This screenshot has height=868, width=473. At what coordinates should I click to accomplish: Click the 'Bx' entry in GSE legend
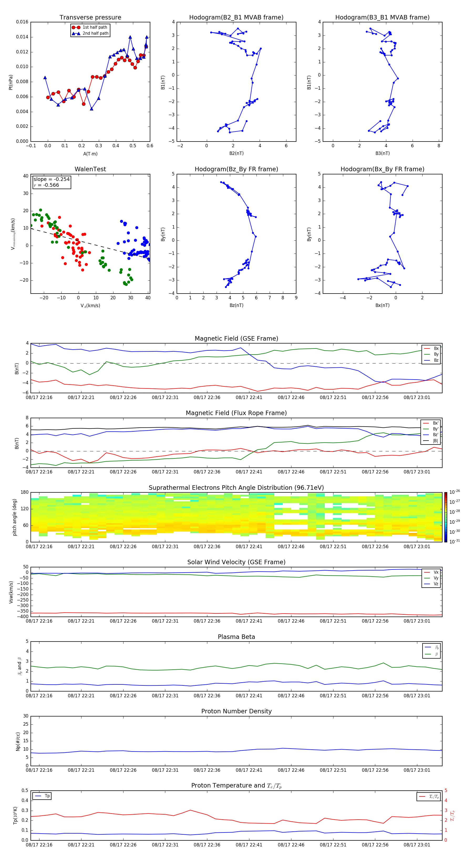point(431,349)
